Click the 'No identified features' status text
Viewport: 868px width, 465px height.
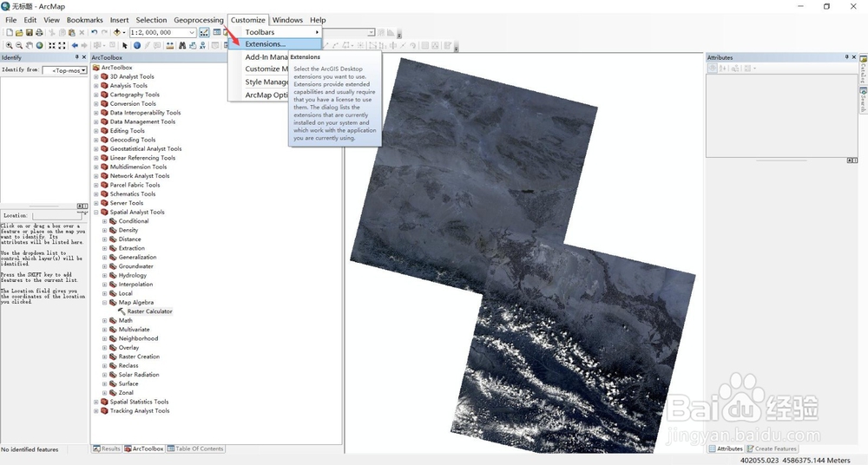[x=30, y=449]
